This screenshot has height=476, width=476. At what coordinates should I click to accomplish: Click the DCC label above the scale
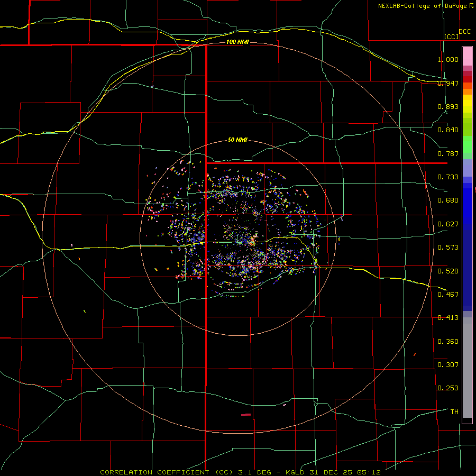[465, 32]
